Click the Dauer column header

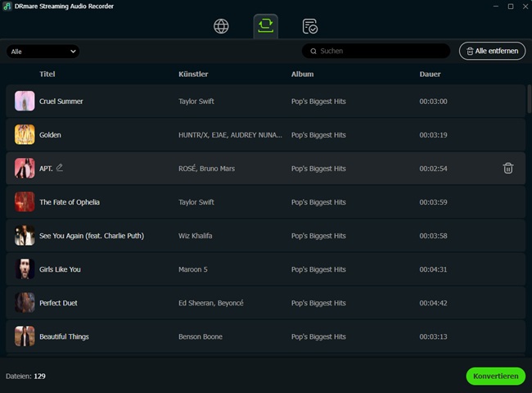click(430, 74)
